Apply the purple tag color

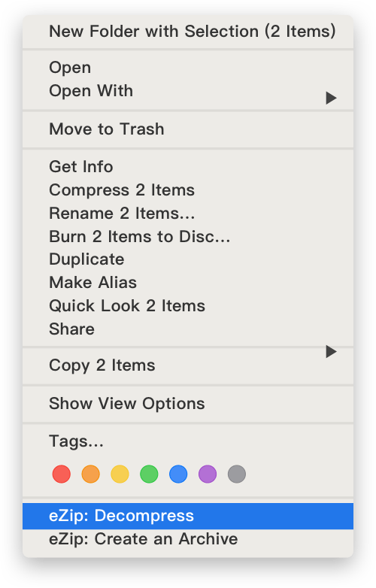[208, 474]
